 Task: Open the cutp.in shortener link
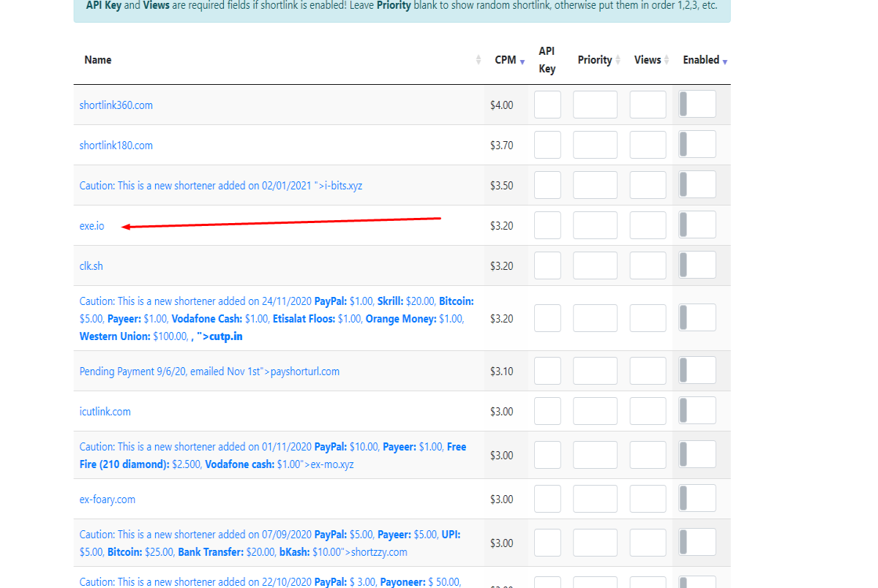tap(277, 319)
